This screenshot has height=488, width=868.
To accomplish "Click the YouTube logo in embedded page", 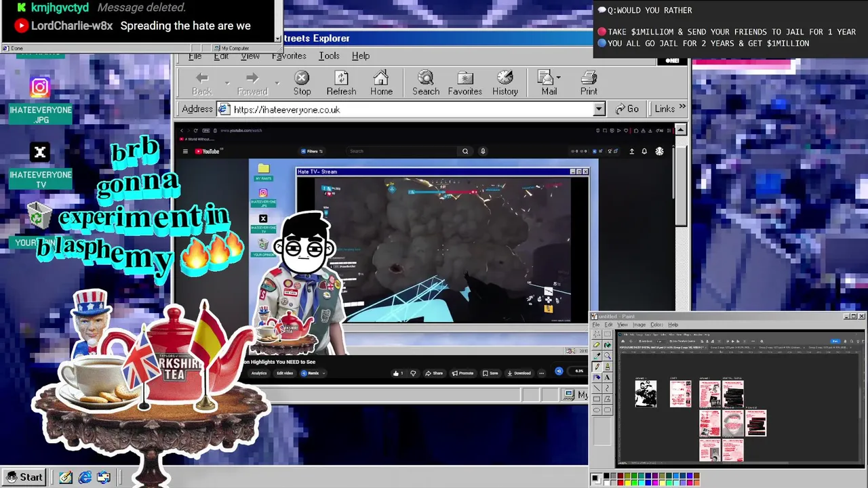I will coord(208,151).
